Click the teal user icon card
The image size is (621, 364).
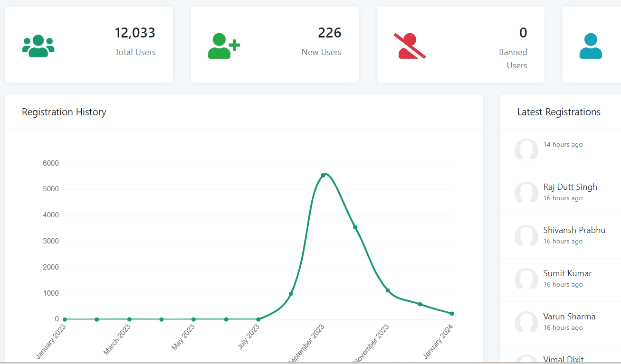pos(591,46)
